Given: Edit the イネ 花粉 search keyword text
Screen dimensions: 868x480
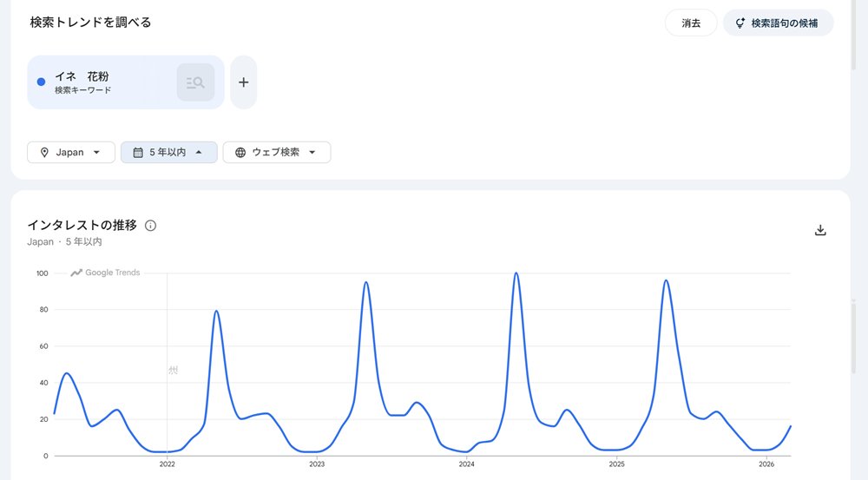Looking at the screenshot, I should click(82, 77).
